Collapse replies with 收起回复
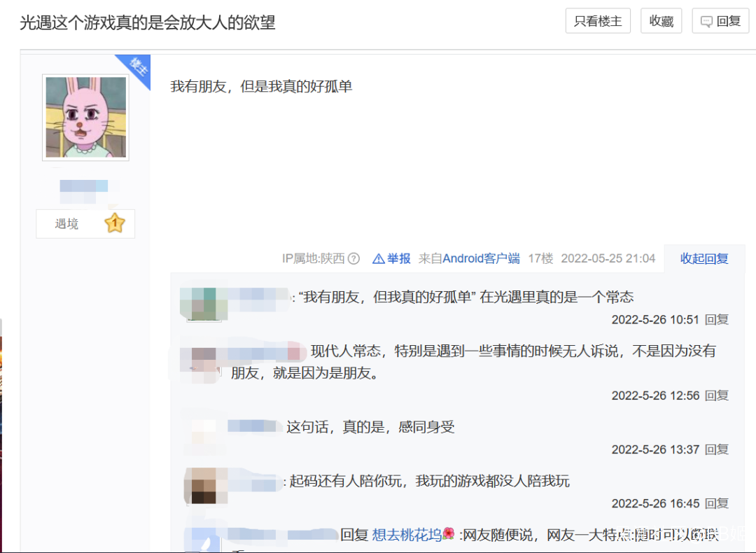This screenshot has width=756, height=553. (704, 259)
